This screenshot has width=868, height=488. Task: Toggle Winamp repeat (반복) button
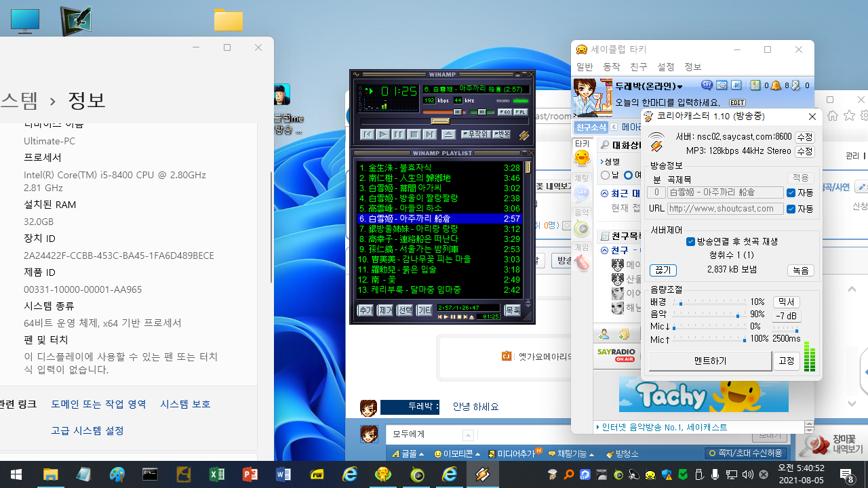[x=501, y=134]
